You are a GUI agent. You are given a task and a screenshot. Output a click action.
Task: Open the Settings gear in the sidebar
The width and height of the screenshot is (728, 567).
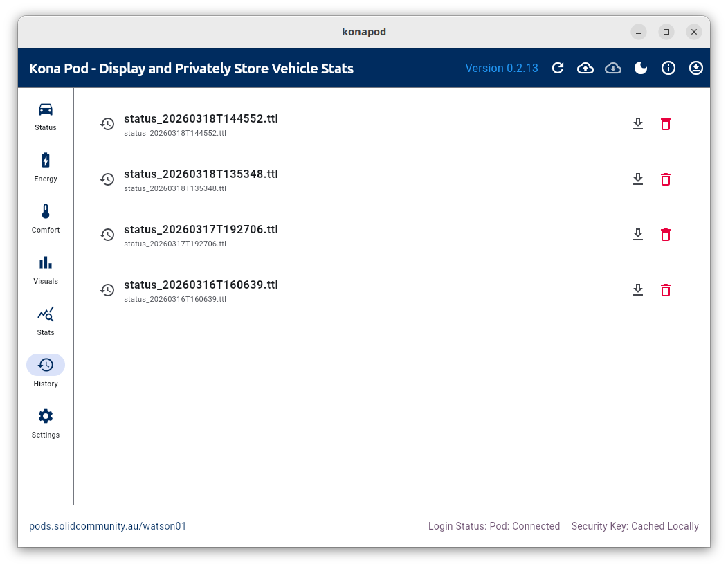point(46,422)
